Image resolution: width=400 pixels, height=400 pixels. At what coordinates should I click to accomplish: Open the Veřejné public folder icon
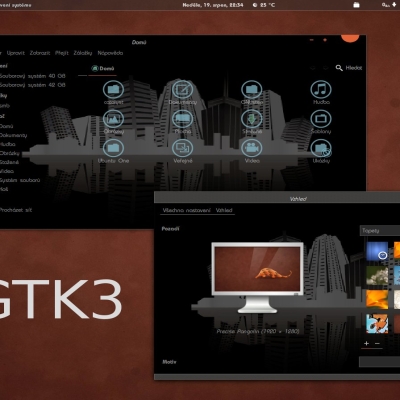pos(183,148)
